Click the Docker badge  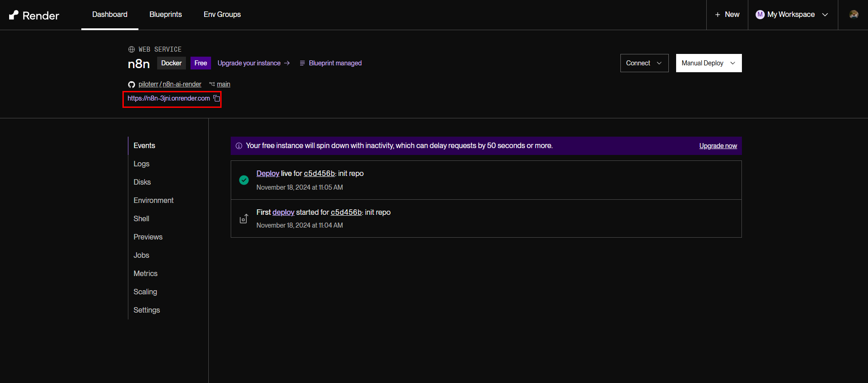pos(171,63)
